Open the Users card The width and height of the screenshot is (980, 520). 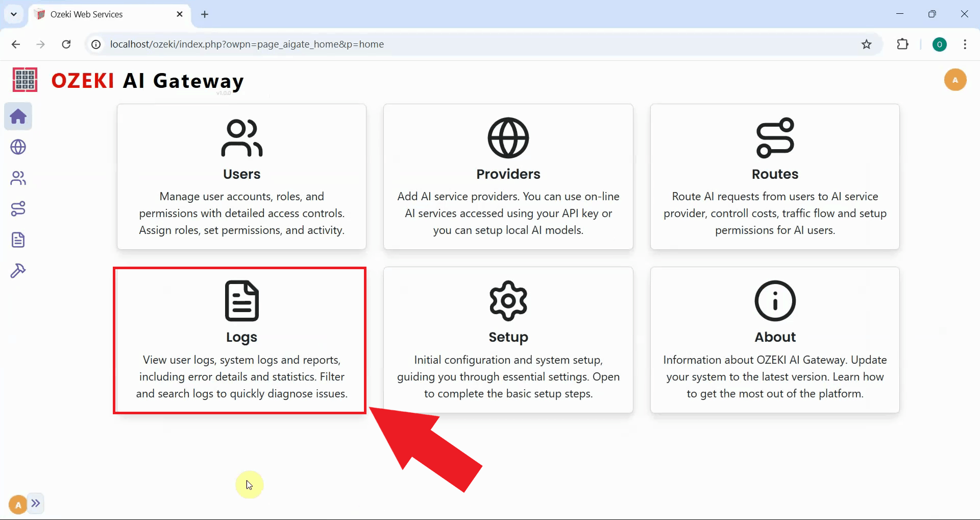[x=241, y=177]
